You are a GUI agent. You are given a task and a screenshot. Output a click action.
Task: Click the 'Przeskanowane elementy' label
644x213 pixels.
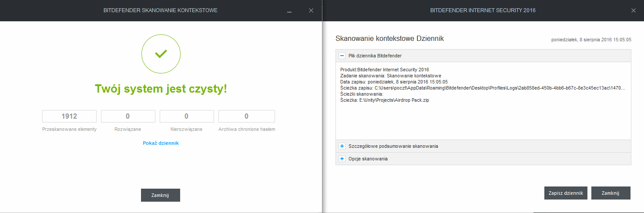pos(69,129)
